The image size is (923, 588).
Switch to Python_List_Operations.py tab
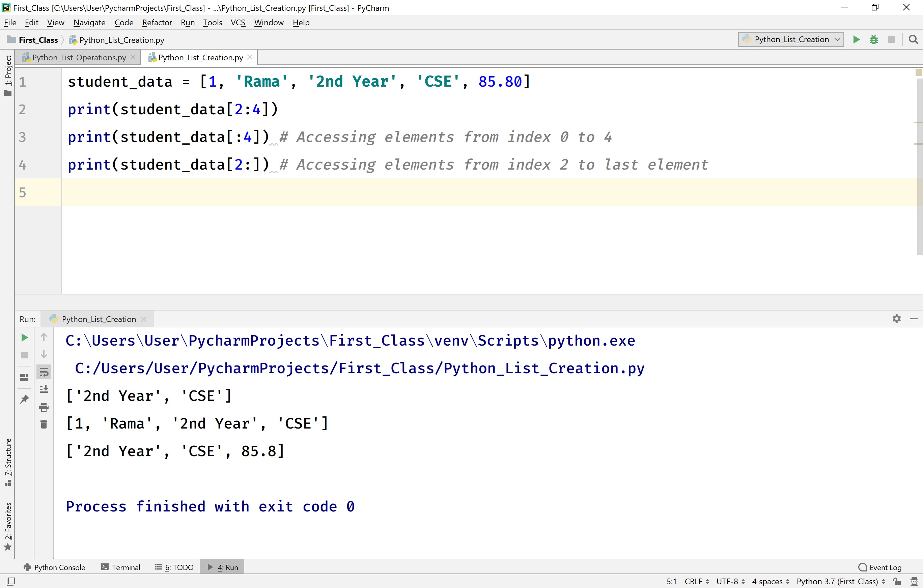tap(78, 57)
